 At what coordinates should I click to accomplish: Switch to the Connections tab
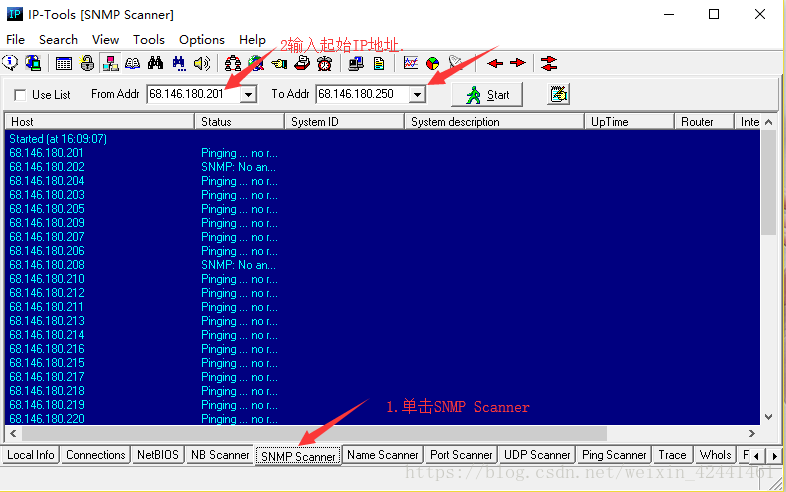click(x=95, y=455)
